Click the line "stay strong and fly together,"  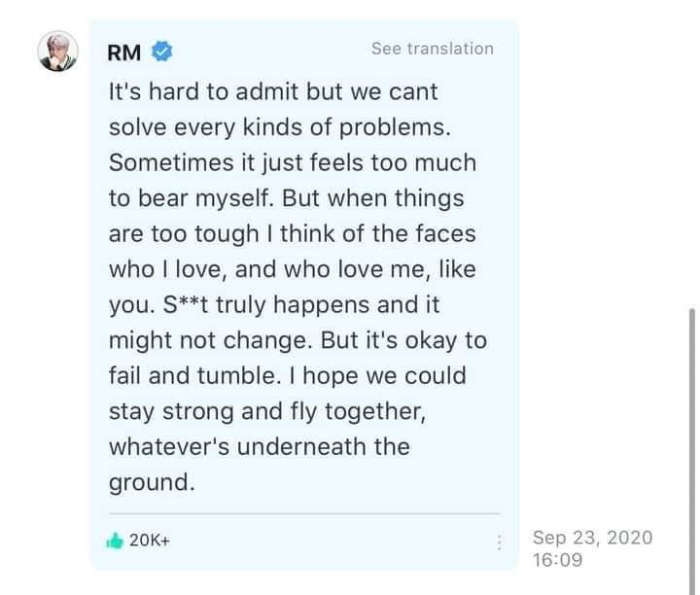click(x=267, y=411)
